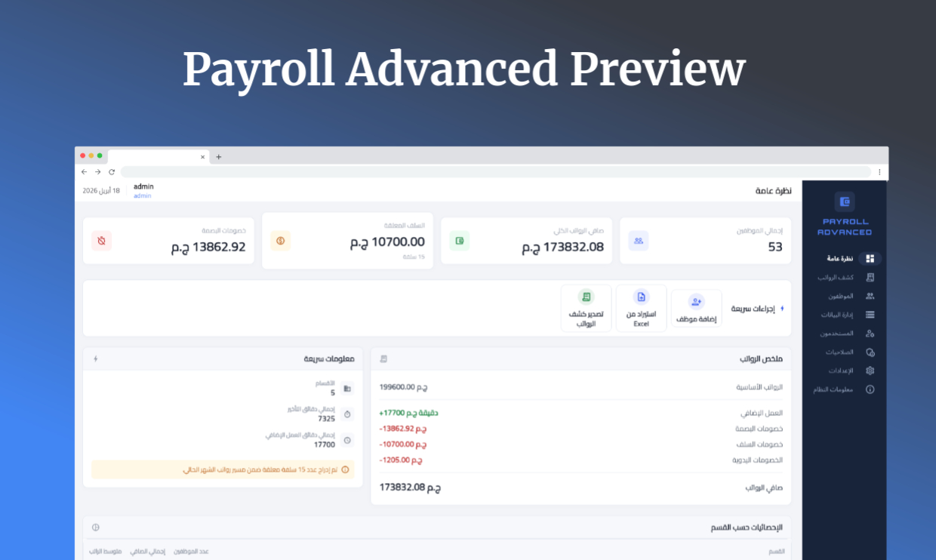
Task: Click the نظرة عامة page title in header
Action: click(x=774, y=191)
